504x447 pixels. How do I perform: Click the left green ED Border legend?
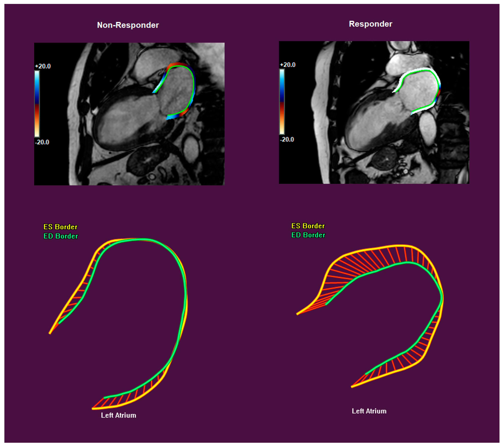coord(61,236)
